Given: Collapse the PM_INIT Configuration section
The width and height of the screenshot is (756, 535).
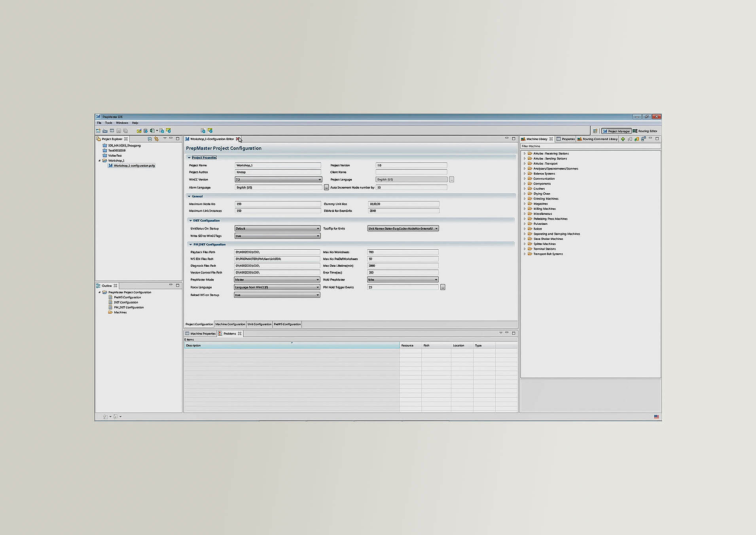Looking at the screenshot, I should pyautogui.click(x=190, y=245).
